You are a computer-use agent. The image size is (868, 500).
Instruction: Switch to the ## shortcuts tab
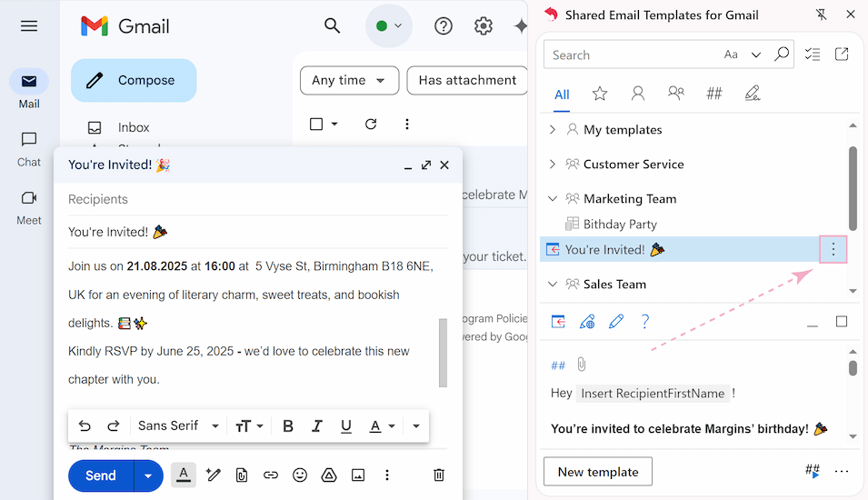coord(714,93)
